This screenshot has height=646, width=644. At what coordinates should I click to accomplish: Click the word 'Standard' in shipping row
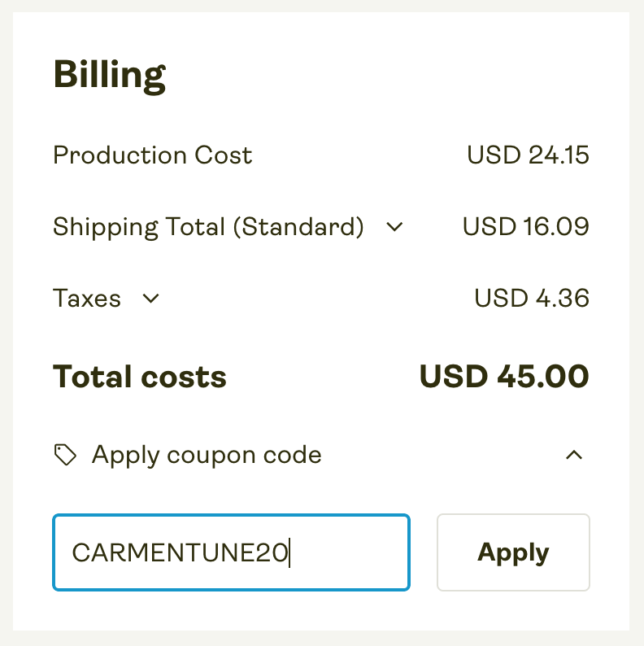298,226
